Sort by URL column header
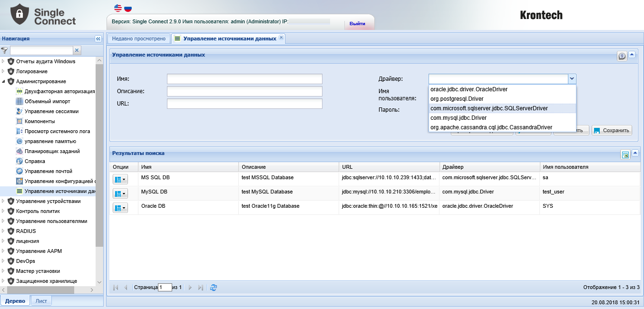Viewport: 644px width, 309px height. click(389, 167)
